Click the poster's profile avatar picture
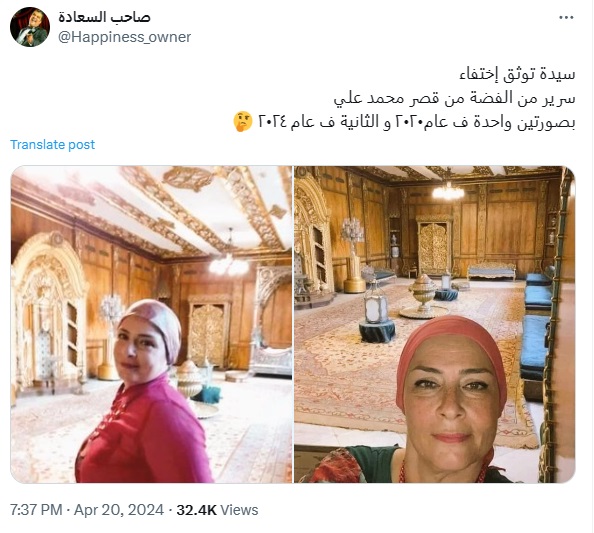This screenshot has width=594, height=533. [30, 27]
